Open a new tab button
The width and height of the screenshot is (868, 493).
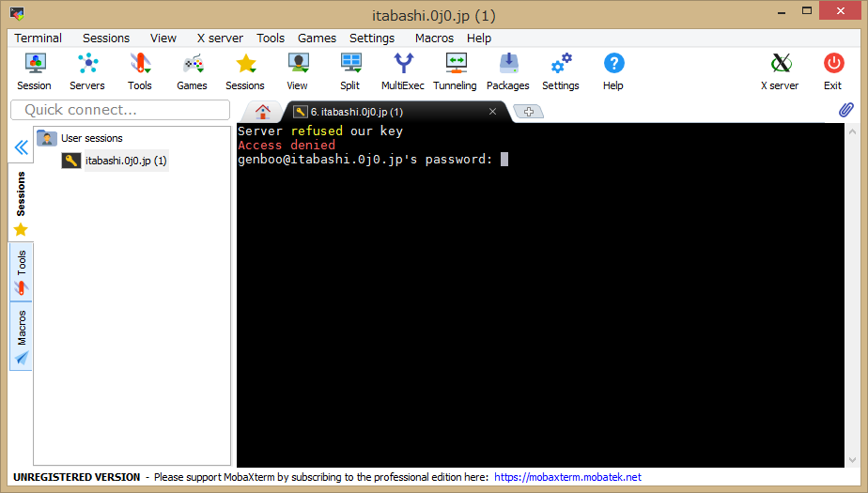(529, 112)
